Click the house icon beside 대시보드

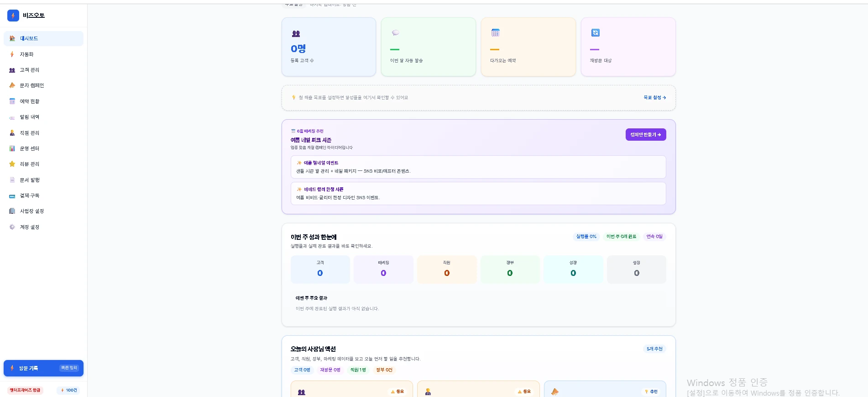[12, 38]
